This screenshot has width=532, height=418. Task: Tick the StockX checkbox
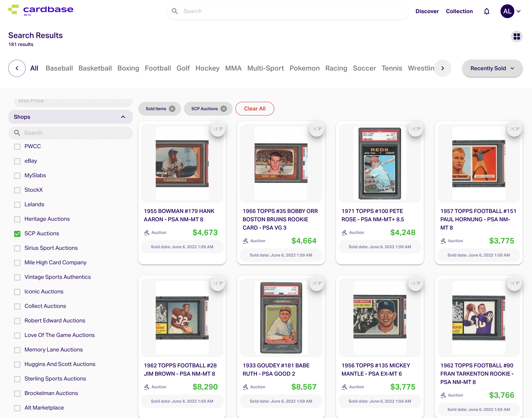(x=17, y=190)
